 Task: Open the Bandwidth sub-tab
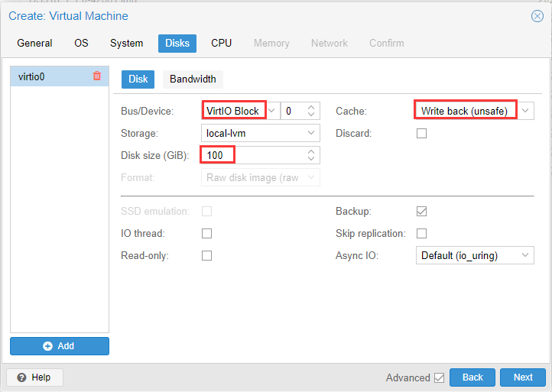click(193, 79)
